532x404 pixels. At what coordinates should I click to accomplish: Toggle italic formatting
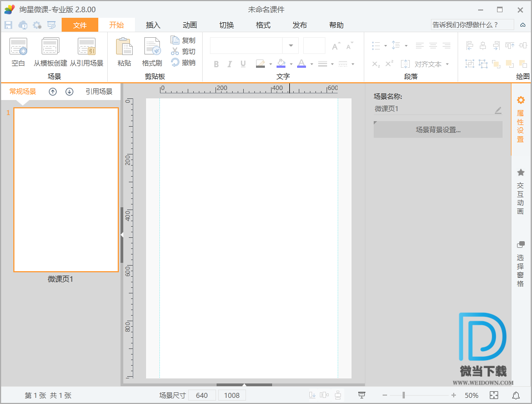(230, 64)
